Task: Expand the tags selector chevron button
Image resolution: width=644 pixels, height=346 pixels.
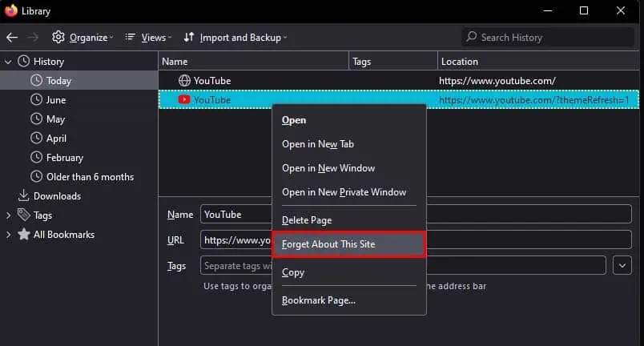Action: point(622,266)
